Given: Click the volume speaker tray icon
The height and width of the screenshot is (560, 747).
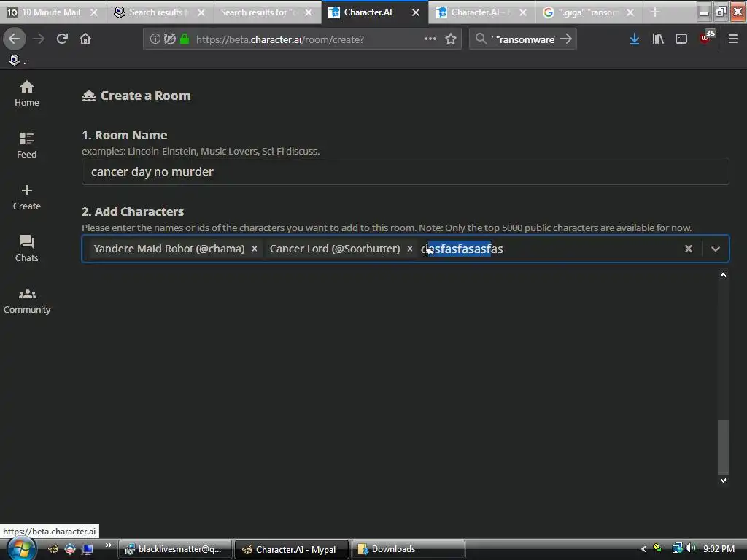Looking at the screenshot, I should (x=690, y=548).
